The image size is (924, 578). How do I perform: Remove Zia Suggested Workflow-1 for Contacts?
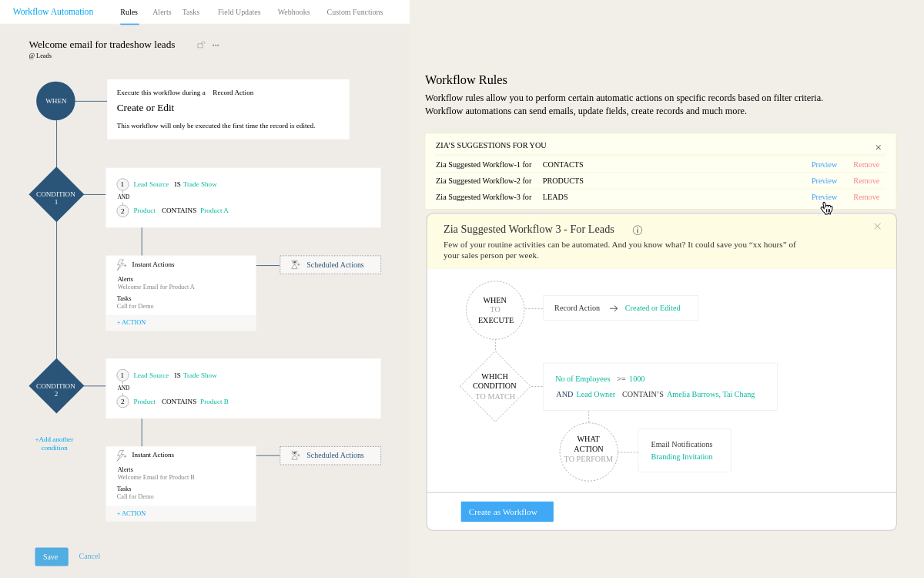click(865, 165)
